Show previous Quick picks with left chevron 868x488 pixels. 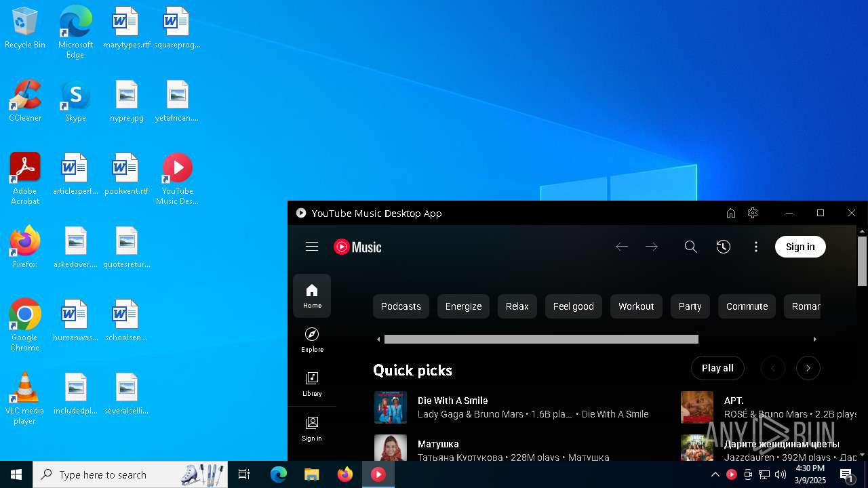pos(772,368)
